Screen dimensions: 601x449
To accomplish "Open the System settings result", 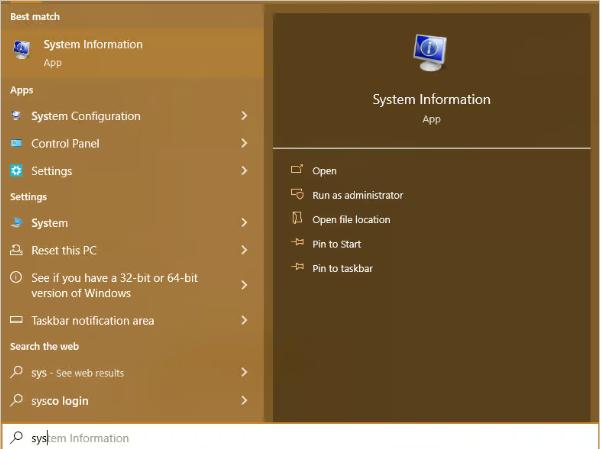I will [133, 223].
